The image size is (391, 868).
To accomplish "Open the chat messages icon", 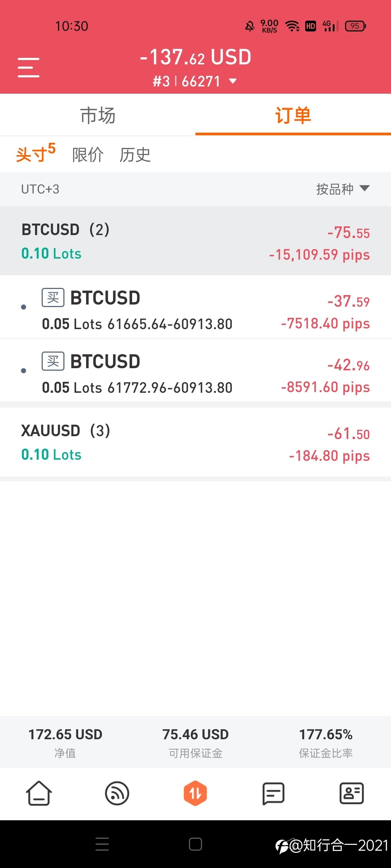I will pyautogui.click(x=273, y=793).
